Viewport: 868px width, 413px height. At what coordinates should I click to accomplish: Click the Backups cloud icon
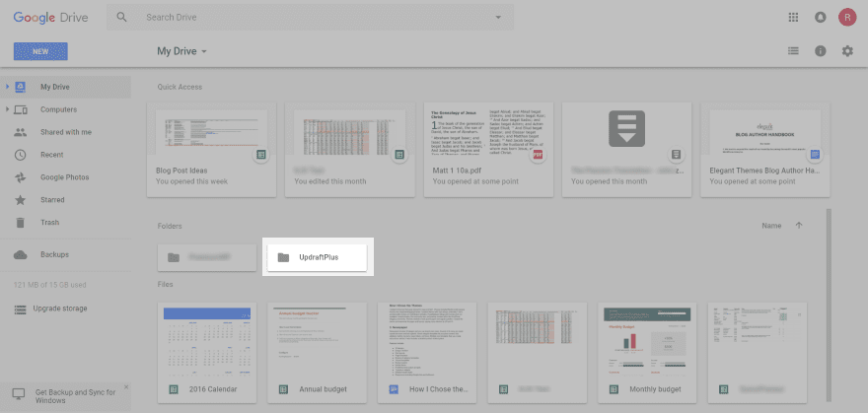coord(21,255)
